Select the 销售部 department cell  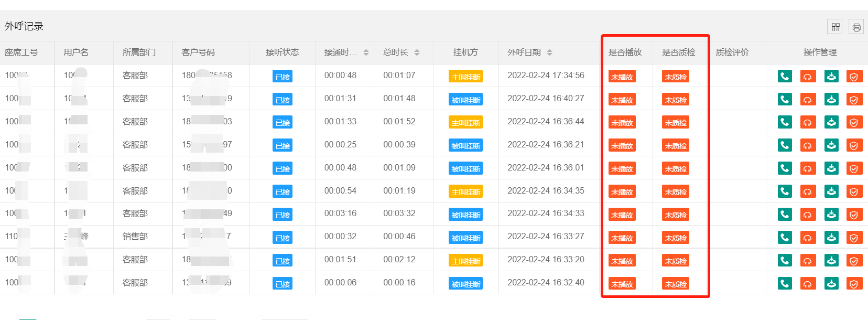pyautogui.click(x=135, y=237)
